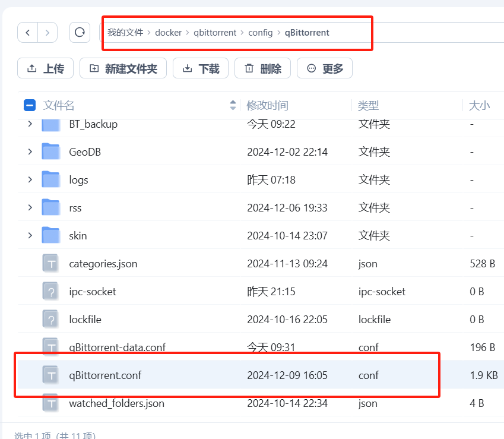Go forward to the next folder
The height and width of the screenshot is (439, 504).
click(x=47, y=33)
